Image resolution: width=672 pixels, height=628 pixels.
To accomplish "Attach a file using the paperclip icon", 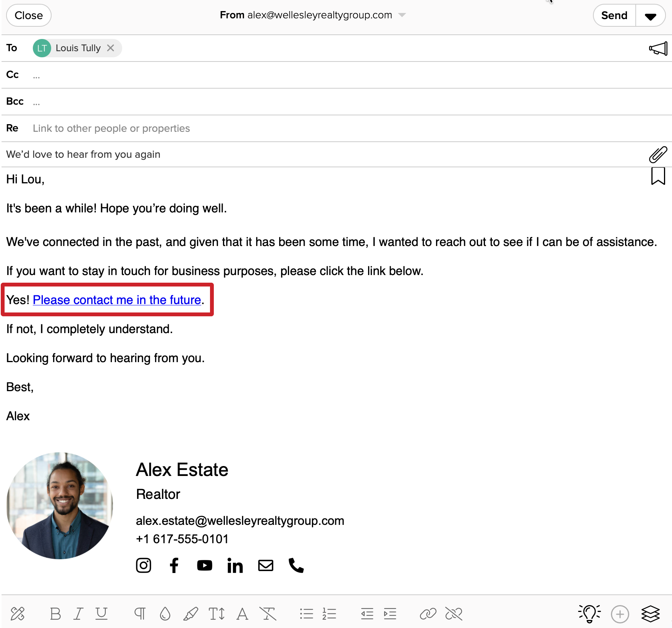I will point(658,154).
